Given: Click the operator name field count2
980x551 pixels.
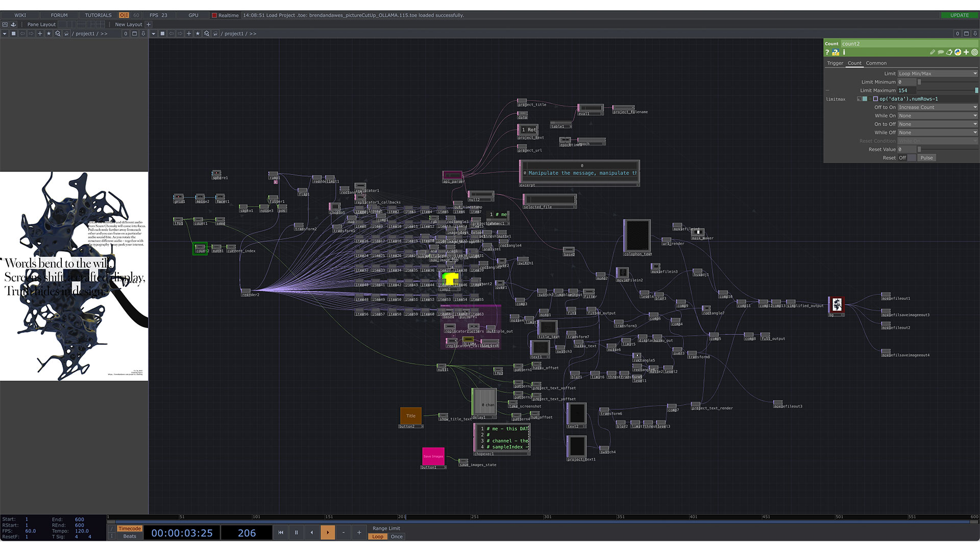Looking at the screenshot, I should pos(909,44).
